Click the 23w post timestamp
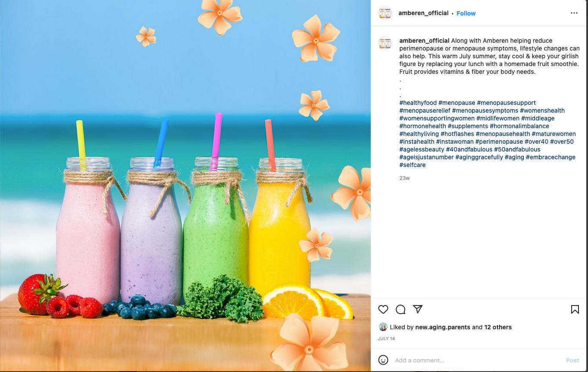 404,178
